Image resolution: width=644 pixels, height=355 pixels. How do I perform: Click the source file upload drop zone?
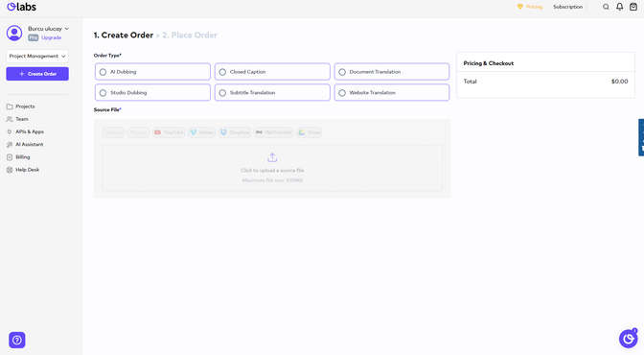(272, 168)
